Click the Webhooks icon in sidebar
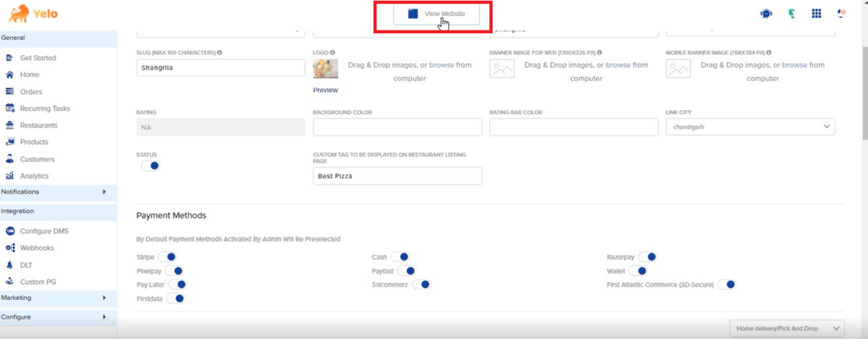 click(x=10, y=247)
